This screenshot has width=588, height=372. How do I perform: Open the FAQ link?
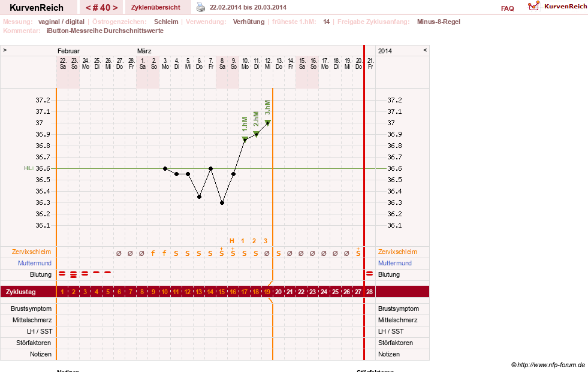coord(507,8)
